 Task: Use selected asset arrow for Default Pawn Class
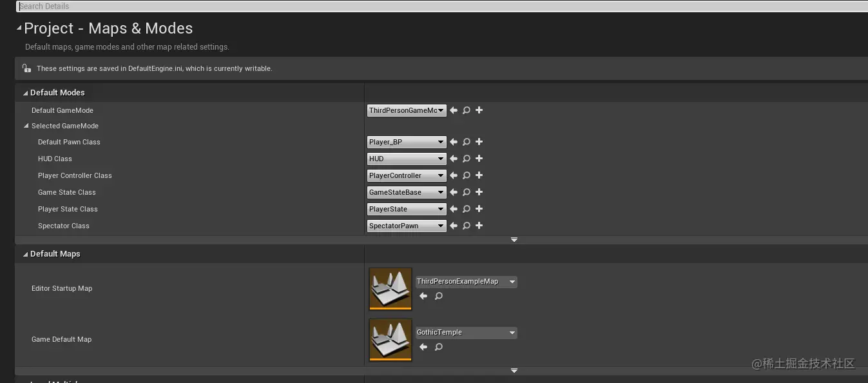[454, 142]
